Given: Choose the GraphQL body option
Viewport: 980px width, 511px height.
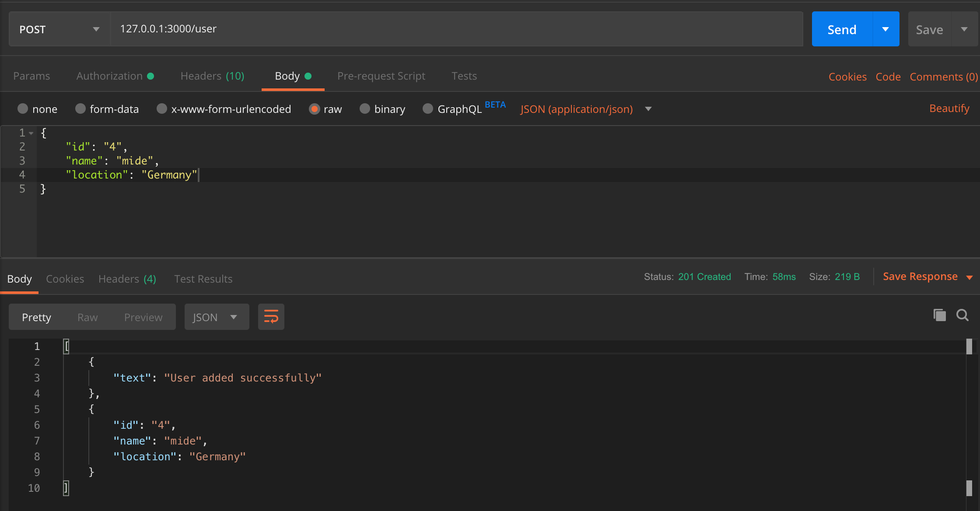Looking at the screenshot, I should [428, 108].
